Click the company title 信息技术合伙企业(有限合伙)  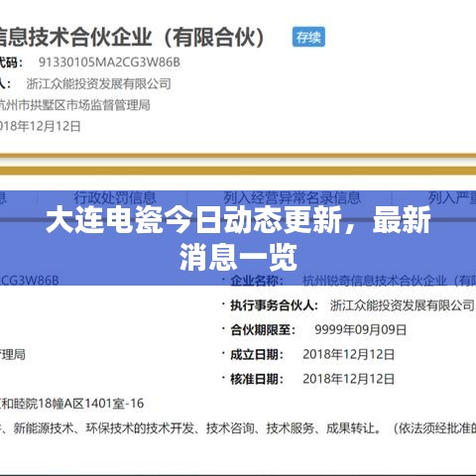point(132,37)
